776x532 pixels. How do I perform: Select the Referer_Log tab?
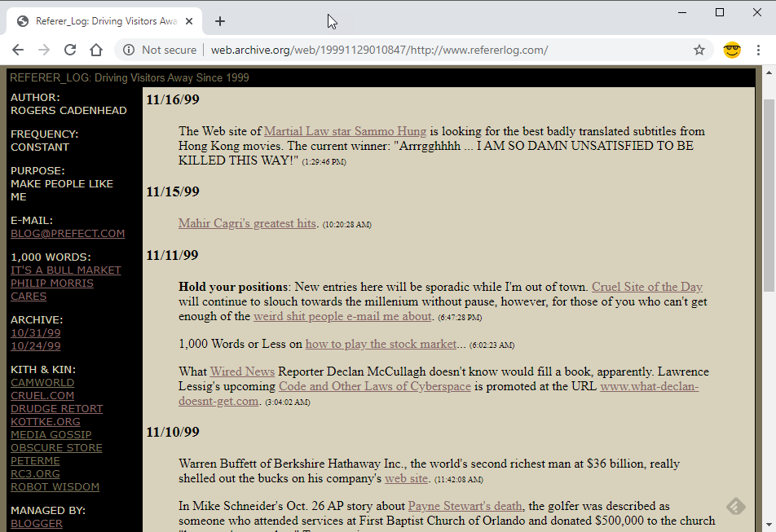(104, 21)
